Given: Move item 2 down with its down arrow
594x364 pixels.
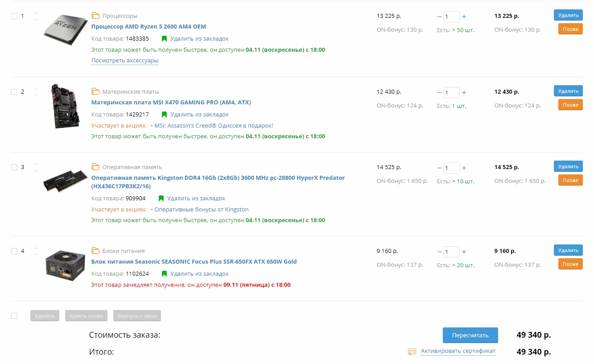Looking at the screenshot, I should [36, 95].
